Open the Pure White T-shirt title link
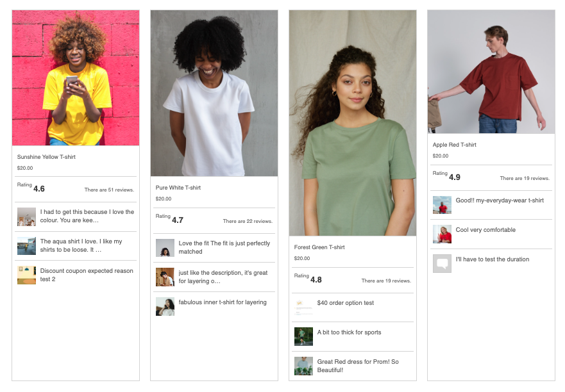Viewport: 565px width, 392px height. pyautogui.click(x=178, y=188)
